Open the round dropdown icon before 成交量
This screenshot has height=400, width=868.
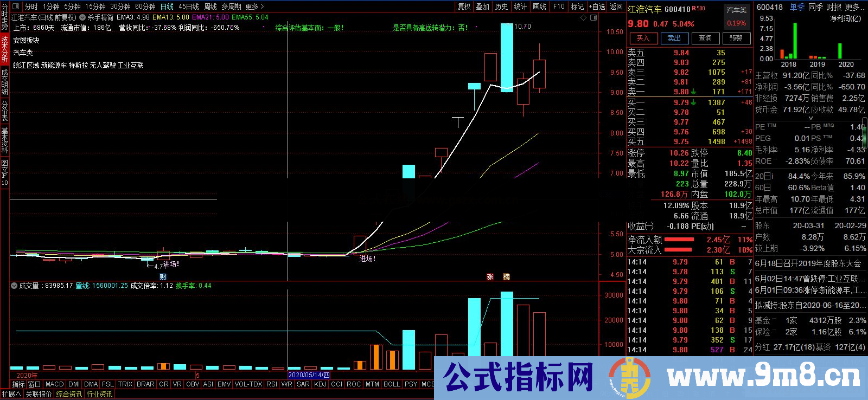click(14, 286)
